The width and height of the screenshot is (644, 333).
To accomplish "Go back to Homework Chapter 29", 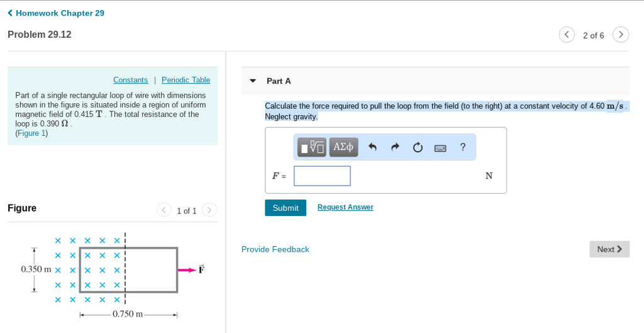I will pos(56,13).
